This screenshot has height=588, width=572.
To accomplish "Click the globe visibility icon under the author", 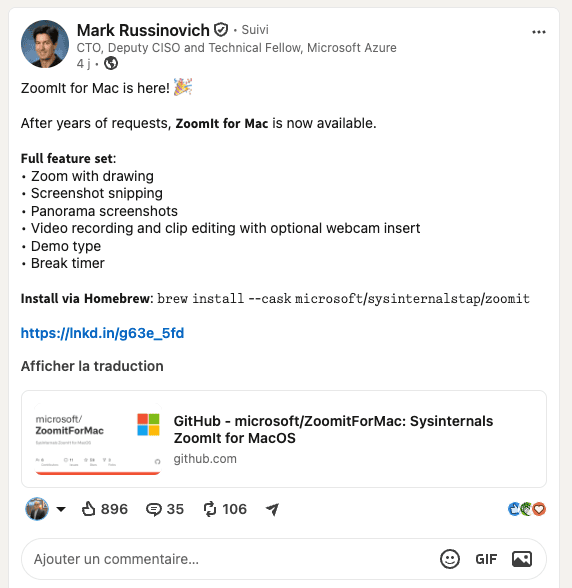I will point(111,63).
